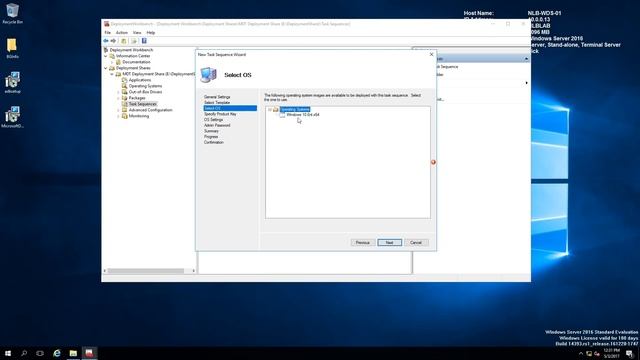
Task: Collapse Operating Systems folder in wizard tree
Action: [270, 109]
